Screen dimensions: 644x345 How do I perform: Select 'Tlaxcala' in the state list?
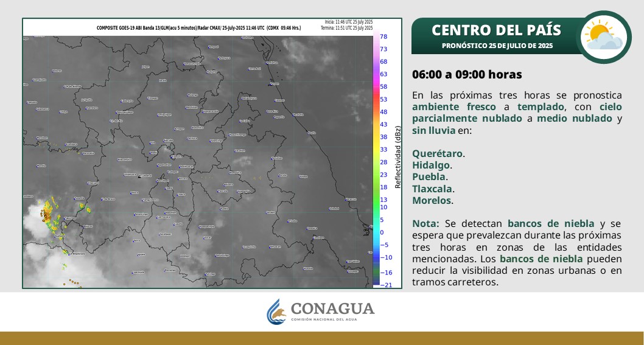(x=432, y=189)
